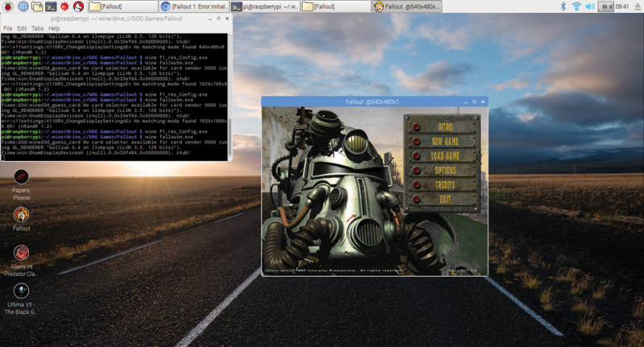This screenshot has height=347, width=644.
Task: Click the eject icon in the tray
Action: [x=636, y=6]
